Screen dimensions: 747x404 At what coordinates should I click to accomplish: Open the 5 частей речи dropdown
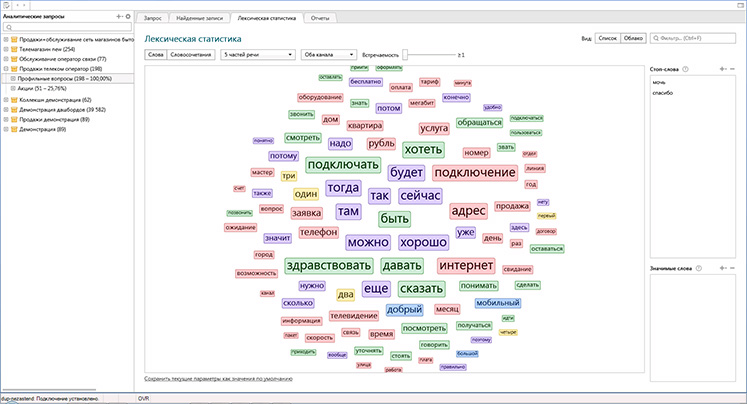pos(258,55)
